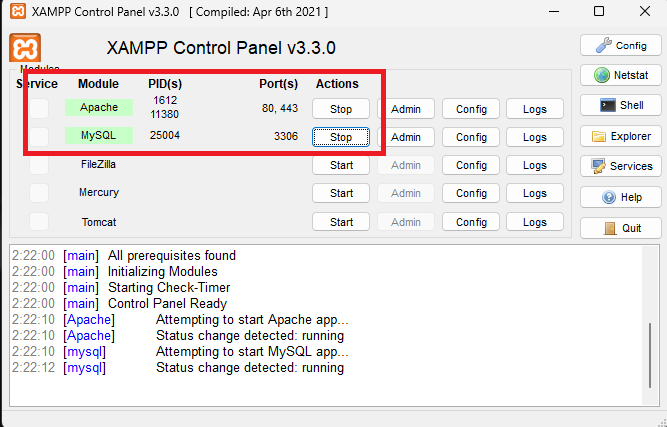667x427 pixels.
Task: Open Apache Admin page
Action: tap(405, 108)
